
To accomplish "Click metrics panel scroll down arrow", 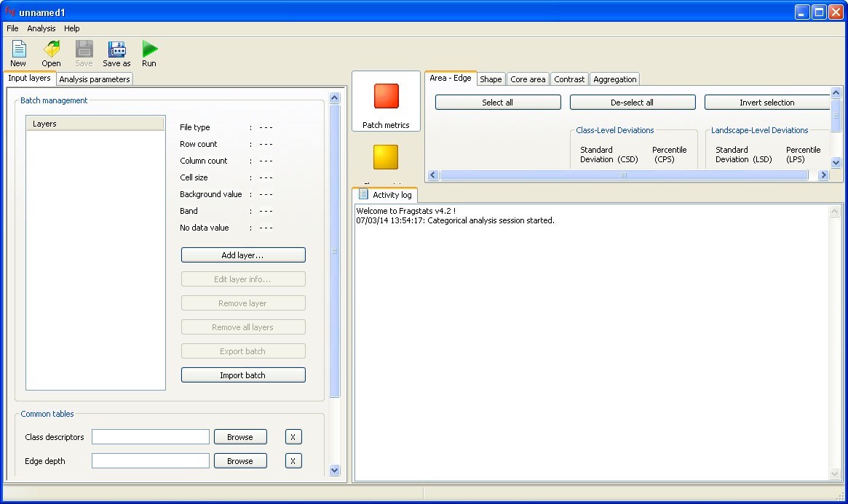I will coord(836,162).
